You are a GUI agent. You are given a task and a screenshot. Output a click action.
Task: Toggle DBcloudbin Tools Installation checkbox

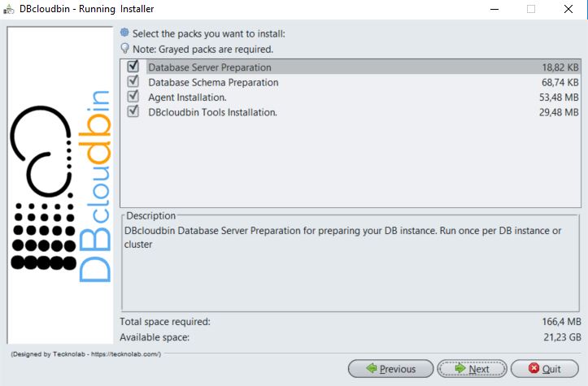point(133,111)
